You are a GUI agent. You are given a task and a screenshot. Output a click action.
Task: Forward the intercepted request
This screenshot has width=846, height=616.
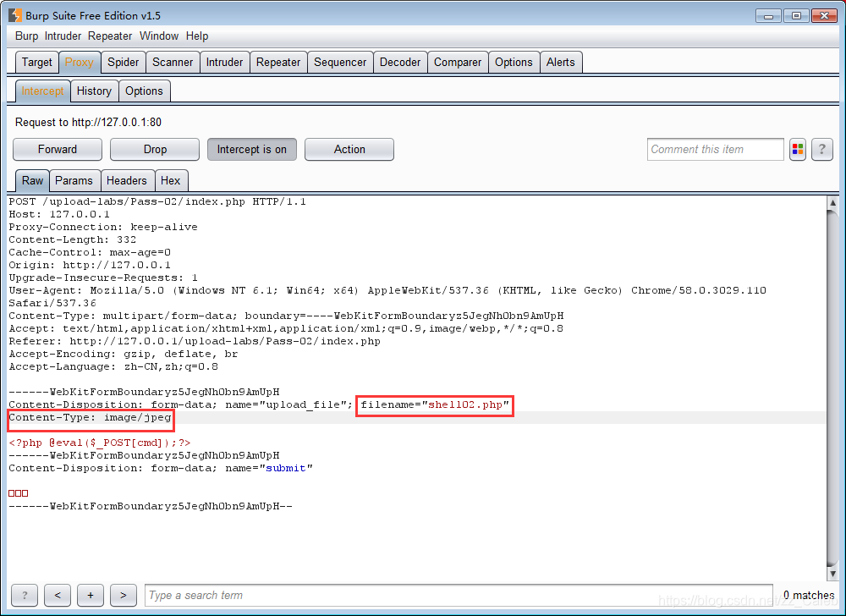click(58, 150)
